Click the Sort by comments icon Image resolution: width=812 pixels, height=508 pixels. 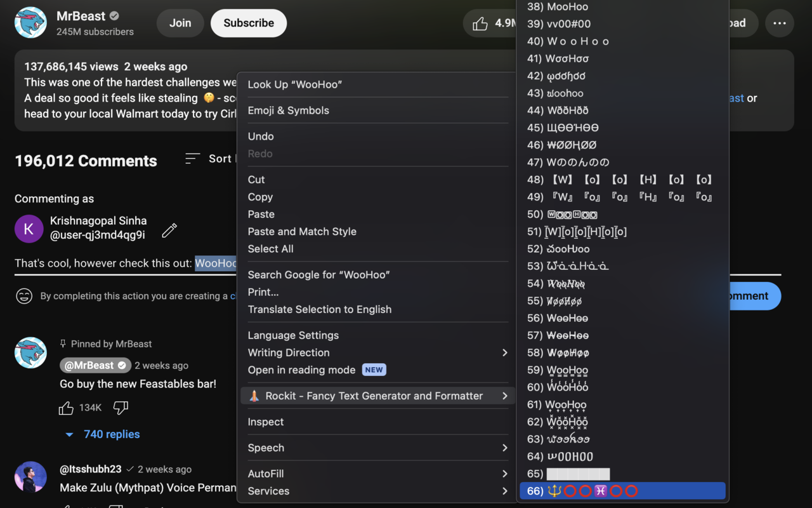(x=193, y=159)
